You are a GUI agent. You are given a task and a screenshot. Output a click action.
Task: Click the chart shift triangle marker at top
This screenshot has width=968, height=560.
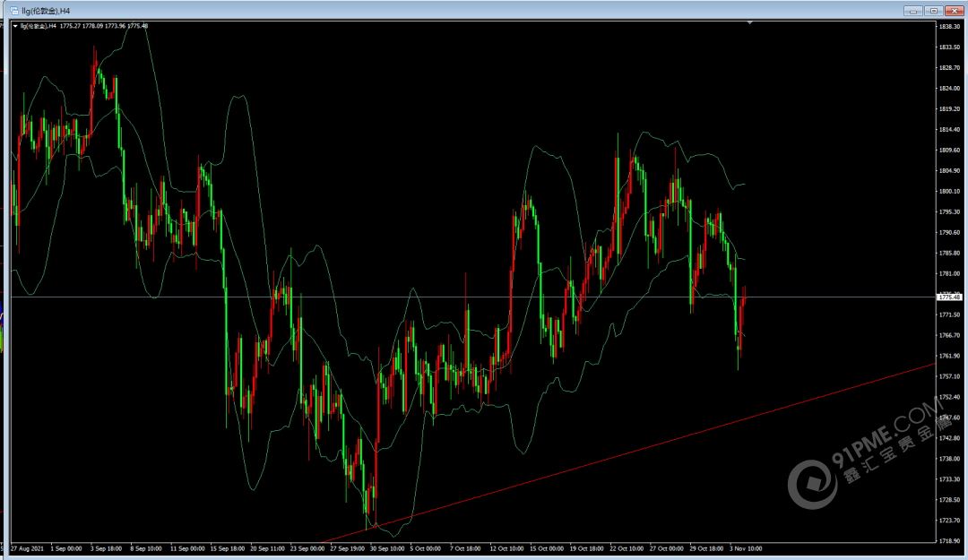pos(749,22)
